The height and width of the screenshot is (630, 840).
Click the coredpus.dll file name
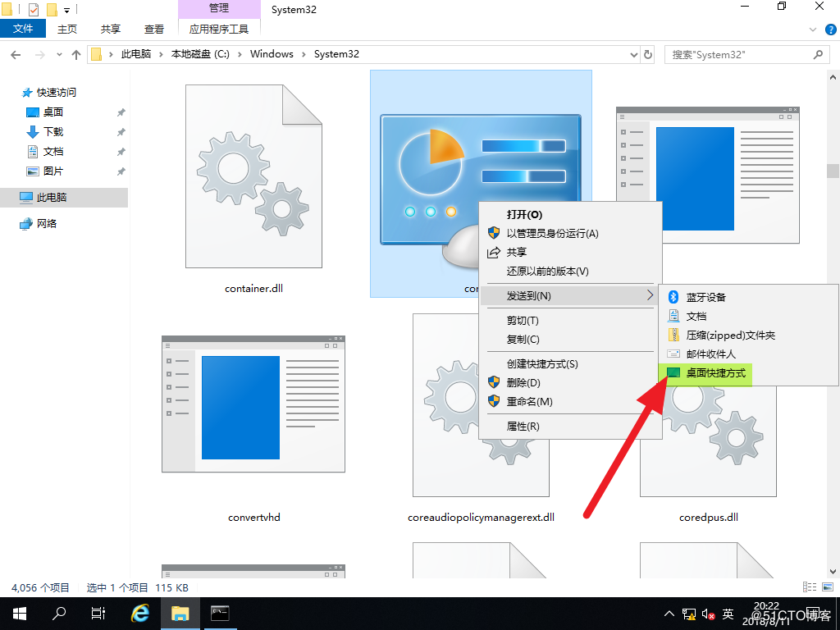click(708, 518)
